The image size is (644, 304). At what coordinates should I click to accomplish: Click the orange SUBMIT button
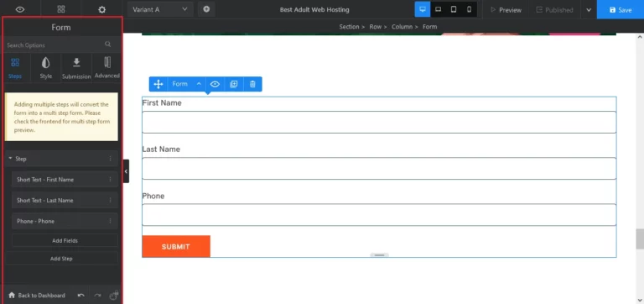click(x=176, y=246)
